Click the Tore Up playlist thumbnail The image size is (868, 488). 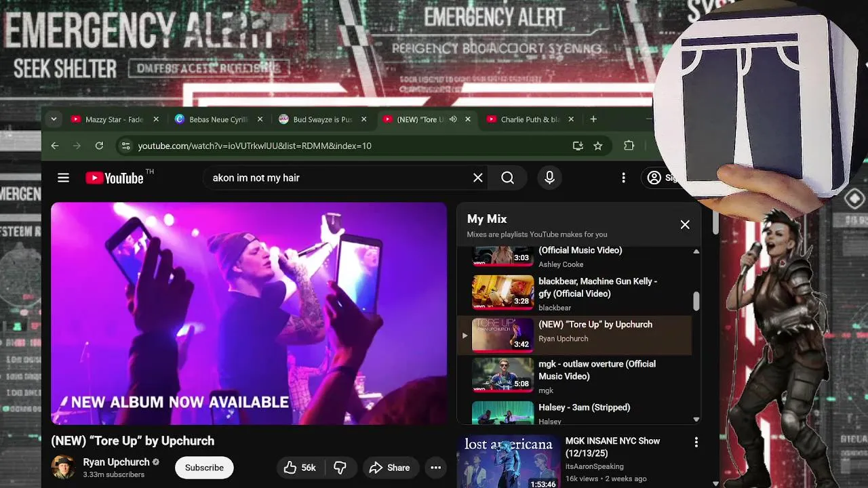click(x=502, y=335)
